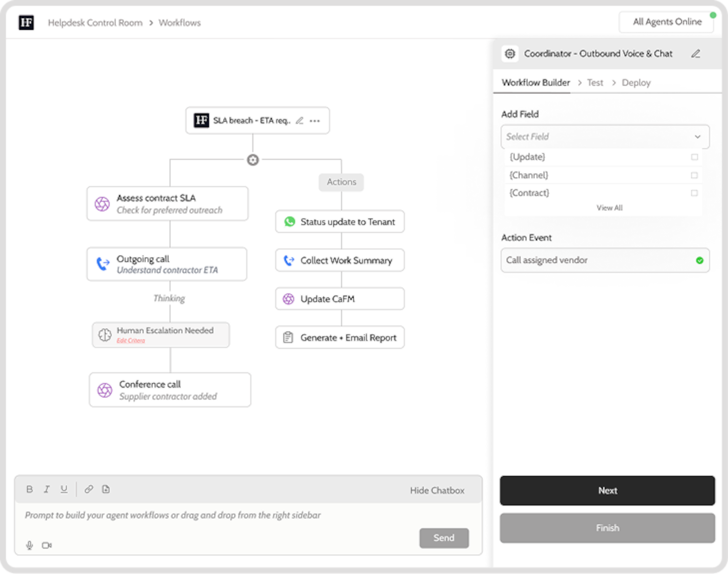728x574 pixels.
Task: Click the gear icon below SLA breach node
Action: click(253, 160)
